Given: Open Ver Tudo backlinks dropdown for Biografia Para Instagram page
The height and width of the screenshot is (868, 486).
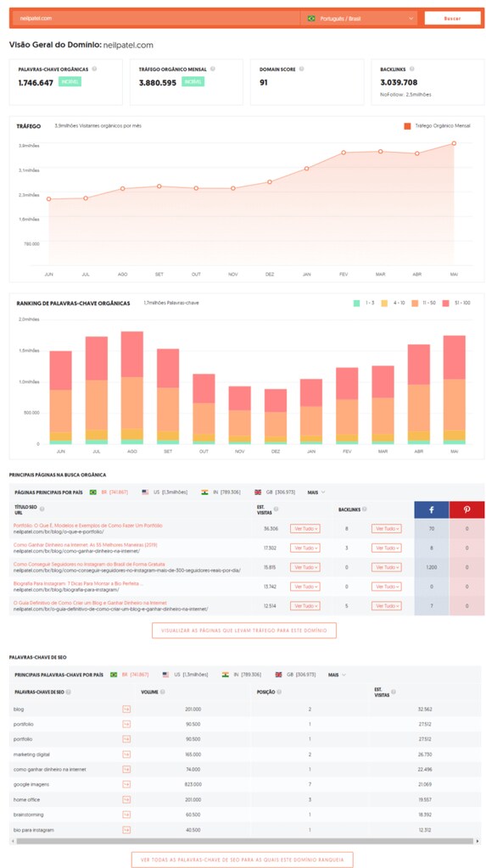Looking at the screenshot, I should pyautogui.click(x=386, y=587).
